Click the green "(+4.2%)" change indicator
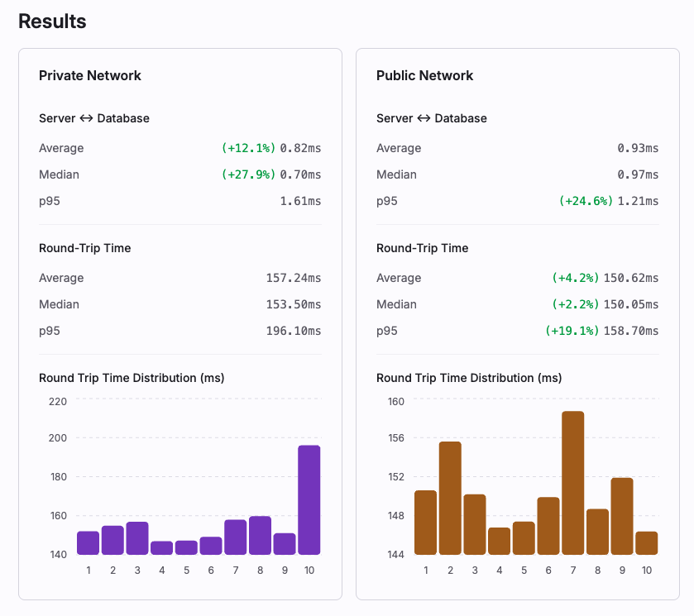 click(x=576, y=278)
